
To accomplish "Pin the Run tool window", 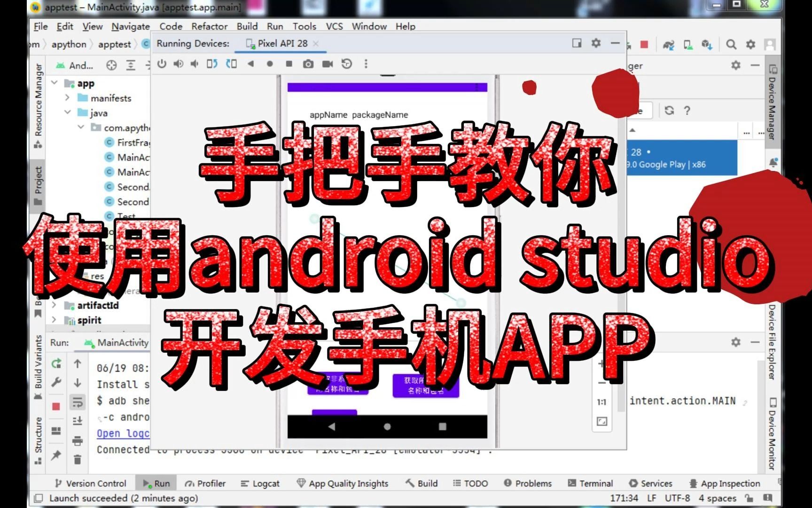I will coord(56,454).
